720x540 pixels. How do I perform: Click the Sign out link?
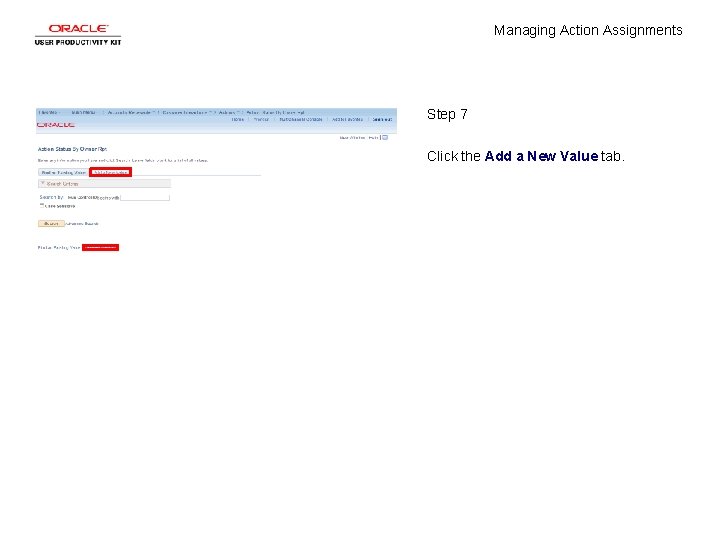click(382, 119)
